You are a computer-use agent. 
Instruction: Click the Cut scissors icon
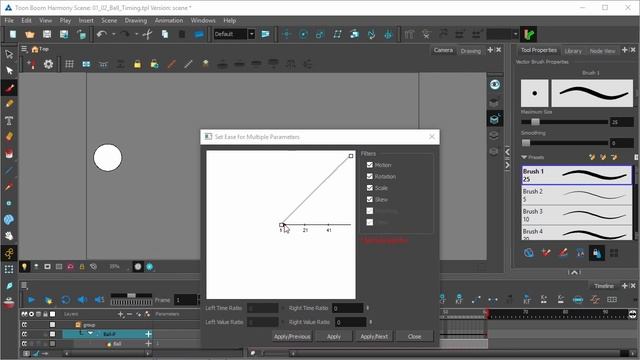(147, 35)
